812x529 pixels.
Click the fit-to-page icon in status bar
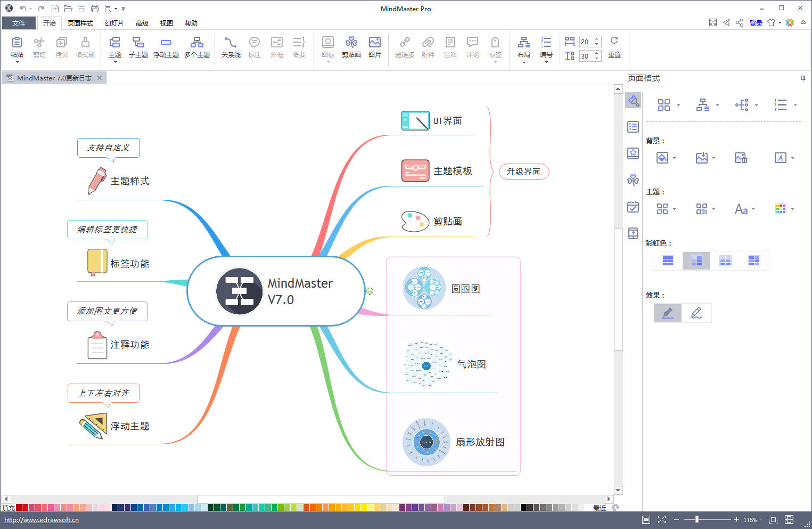coord(774,519)
